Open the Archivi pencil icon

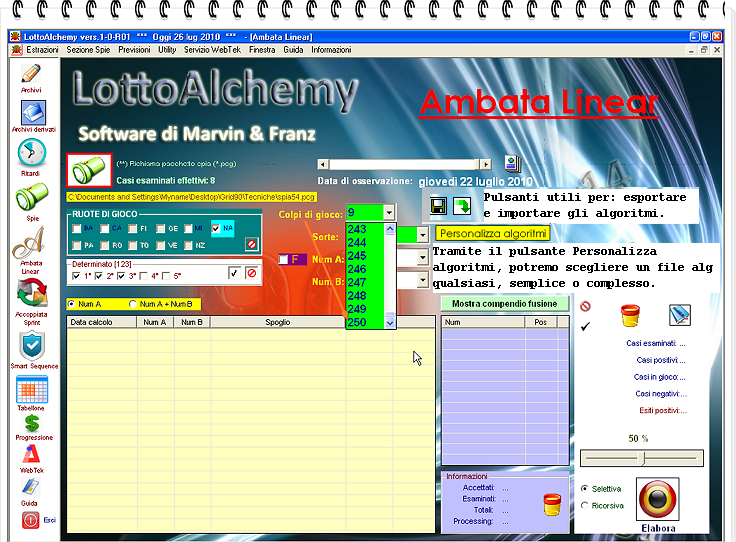click(31, 74)
